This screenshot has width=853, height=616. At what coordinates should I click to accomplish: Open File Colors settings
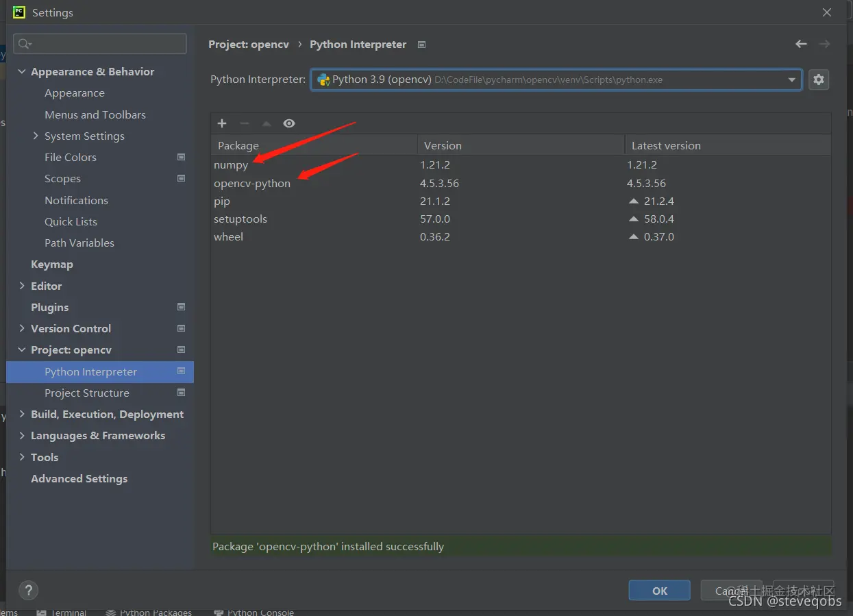[71, 157]
